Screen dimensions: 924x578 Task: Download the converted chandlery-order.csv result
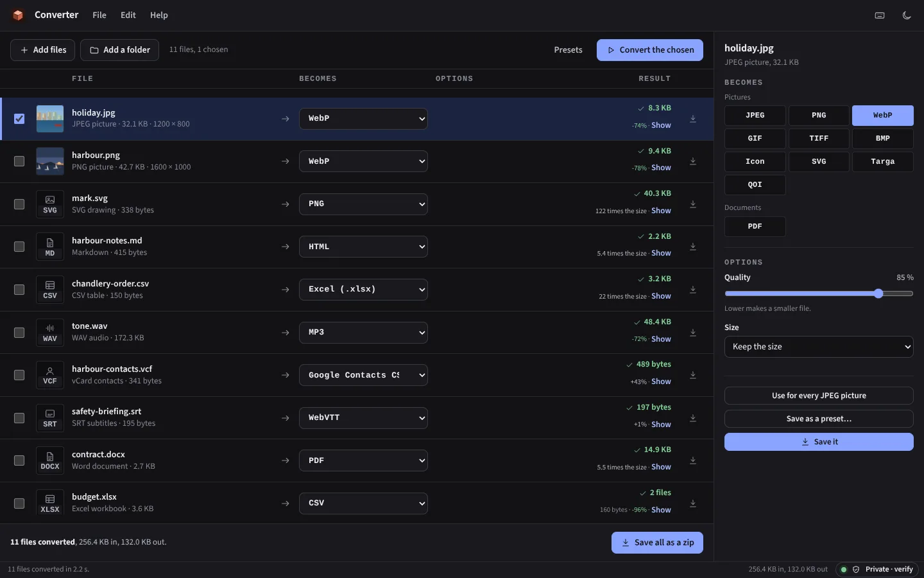[693, 290]
